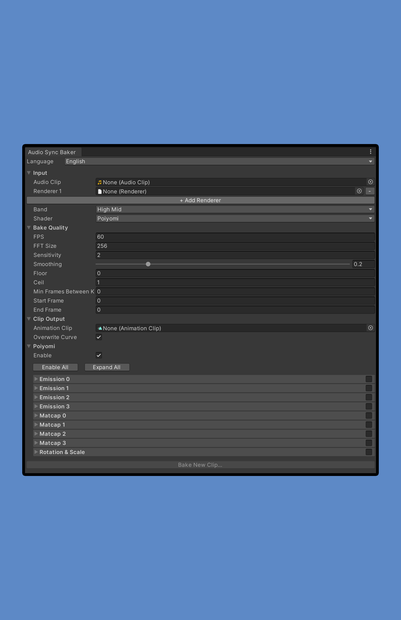Collapse the Clip Output section
401x620 pixels.
point(29,319)
